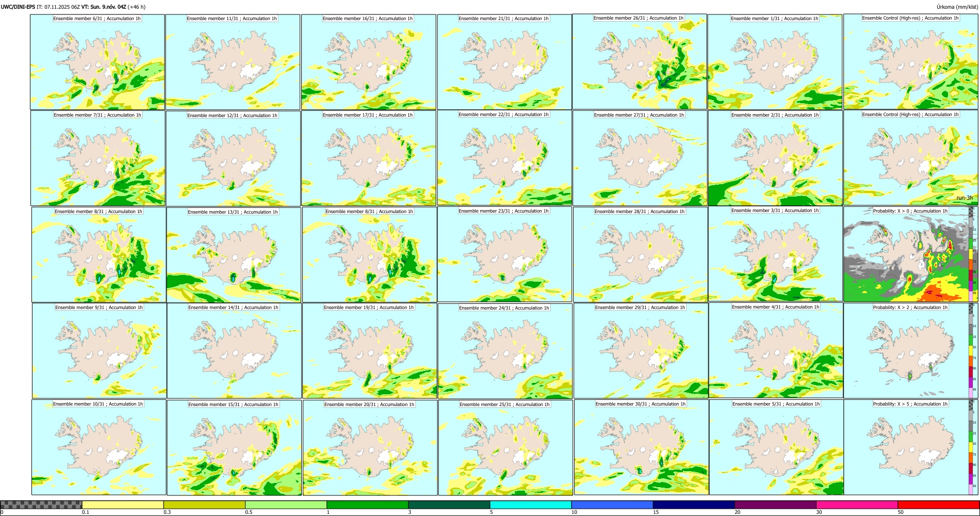Click label 'Ensemble member 4/31 ; Accumulation 1h'
980x516 pixels.
[x=776, y=307]
